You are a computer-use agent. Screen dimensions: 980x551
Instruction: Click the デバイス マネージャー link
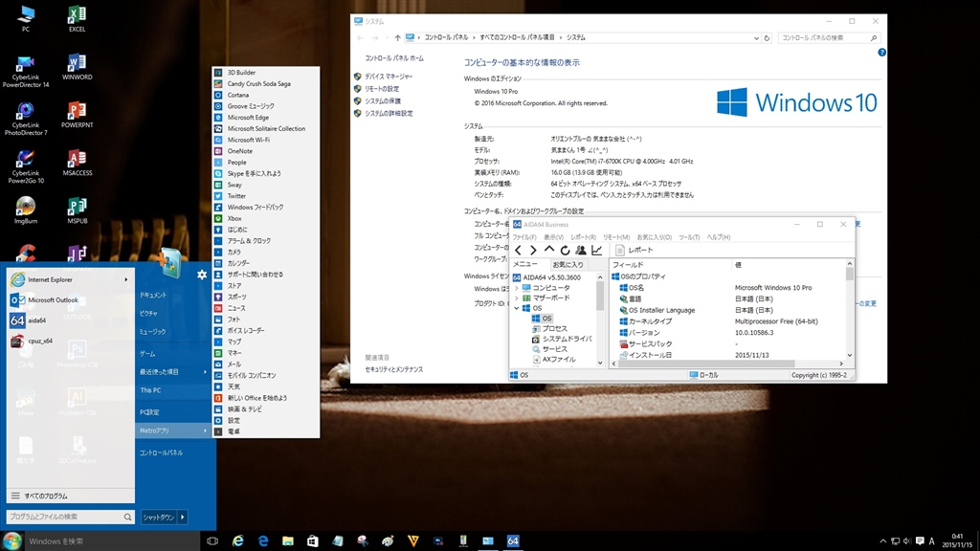[x=388, y=77]
